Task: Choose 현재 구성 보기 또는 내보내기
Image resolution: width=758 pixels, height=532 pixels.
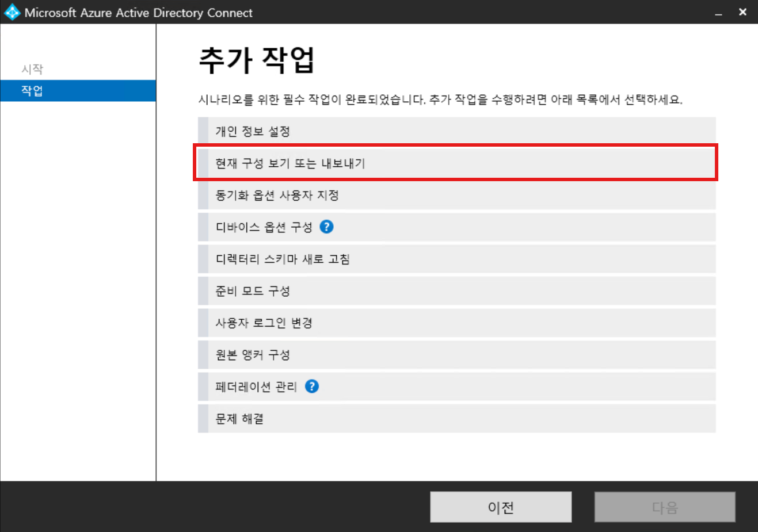Action: (x=457, y=163)
